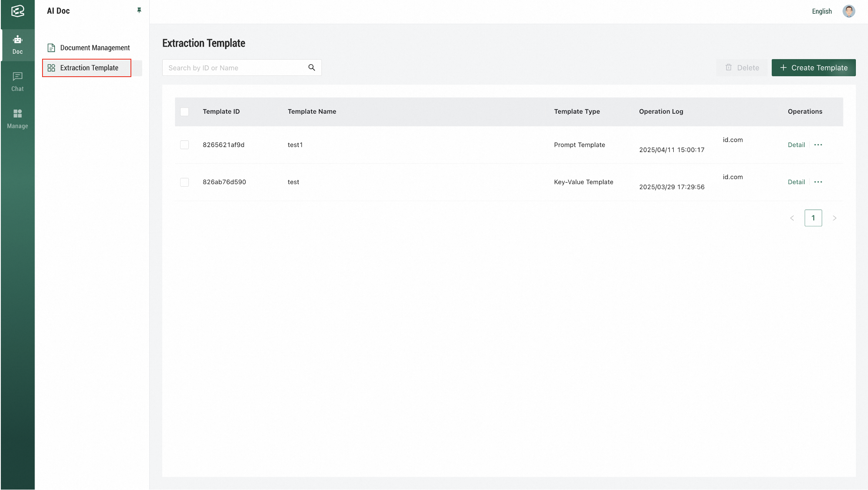
Task: Click the pin icon beside AI Doc
Action: tap(139, 10)
